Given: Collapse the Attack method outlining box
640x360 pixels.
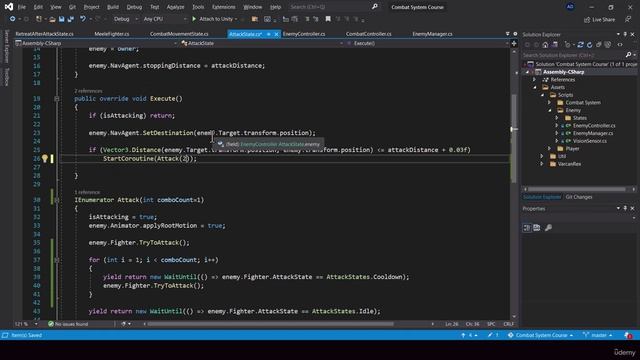Looking at the screenshot, I should [57, 200].
